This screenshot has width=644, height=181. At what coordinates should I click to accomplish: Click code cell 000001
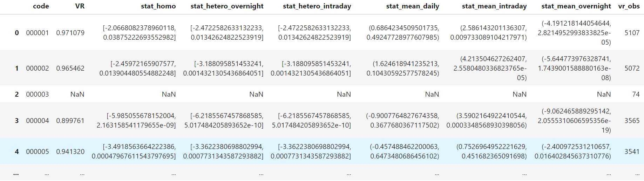coord(37,33)
